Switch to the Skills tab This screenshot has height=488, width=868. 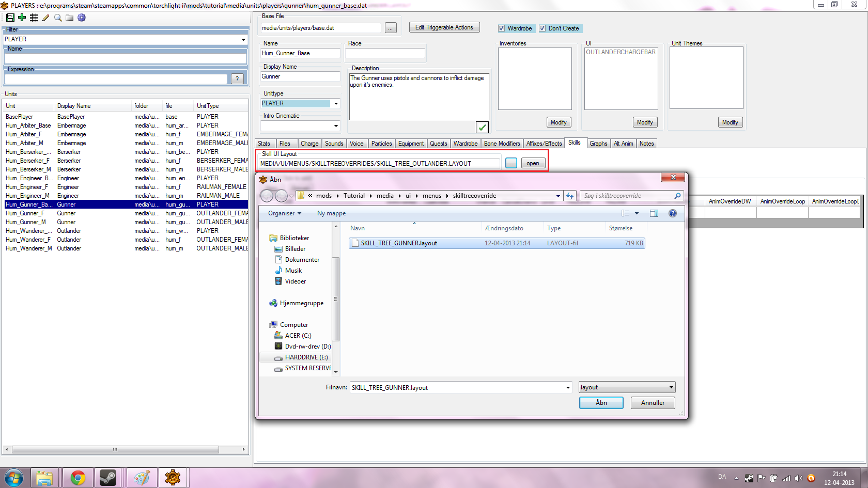(x=575, y=143)
